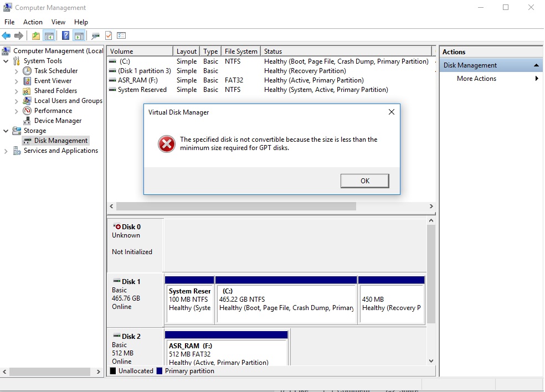Click the 465.22 GB NTFS (C:) partition block
The height and width of the screenshot is (392, 545).
coord(286,301)
